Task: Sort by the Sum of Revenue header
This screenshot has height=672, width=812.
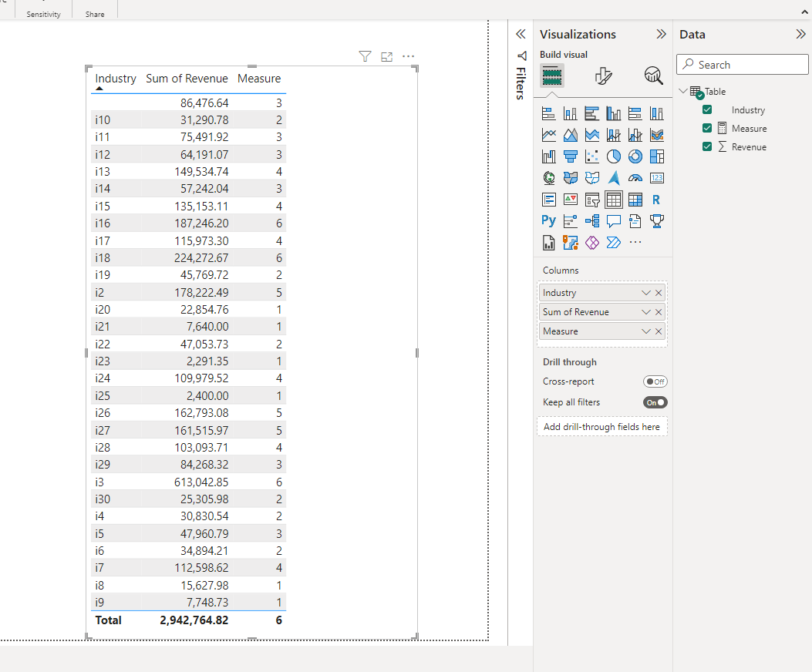Action: (x=187, y=78)
